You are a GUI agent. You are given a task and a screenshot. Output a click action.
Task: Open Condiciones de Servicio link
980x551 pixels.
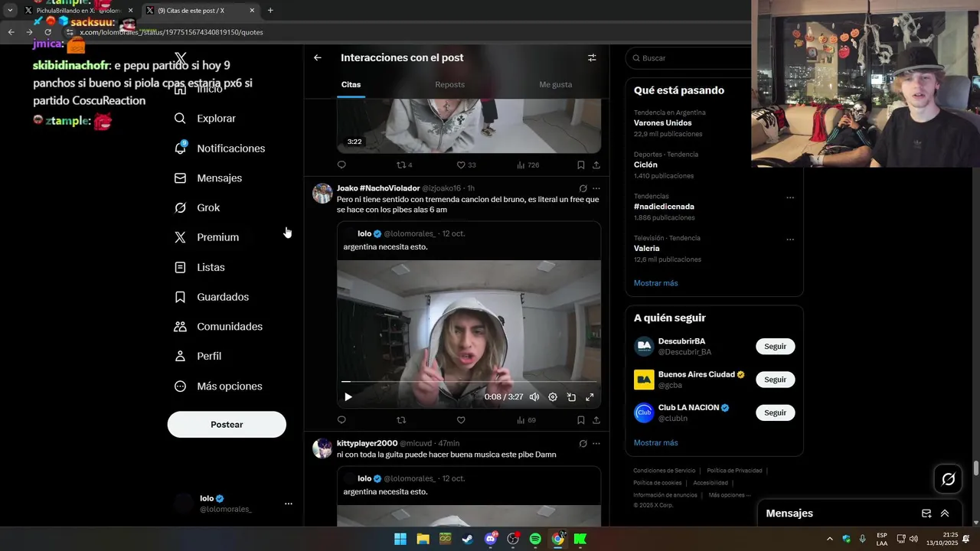click(664, 471)
